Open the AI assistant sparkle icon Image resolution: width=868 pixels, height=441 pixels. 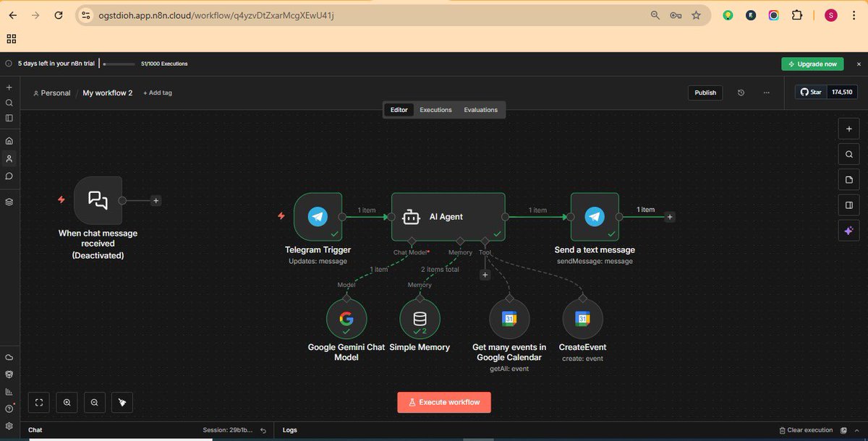pos(849,230)
